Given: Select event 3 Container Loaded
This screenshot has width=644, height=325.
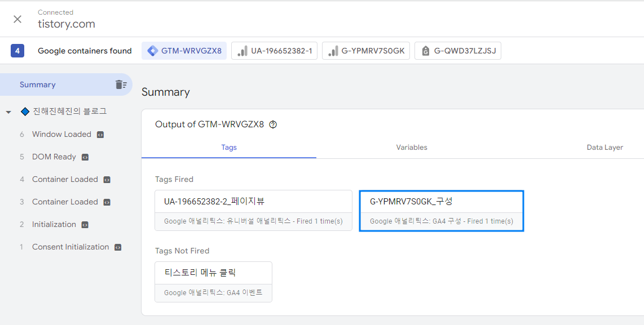Looking at the screenshot, I should point(65,202).
